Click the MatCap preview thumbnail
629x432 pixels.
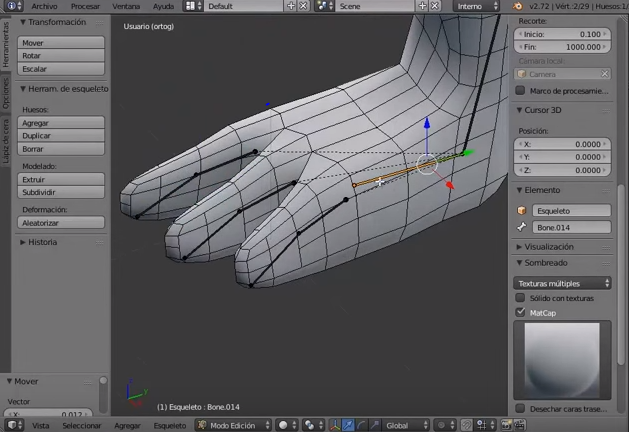pyautogui.click(x=562, y=359)
